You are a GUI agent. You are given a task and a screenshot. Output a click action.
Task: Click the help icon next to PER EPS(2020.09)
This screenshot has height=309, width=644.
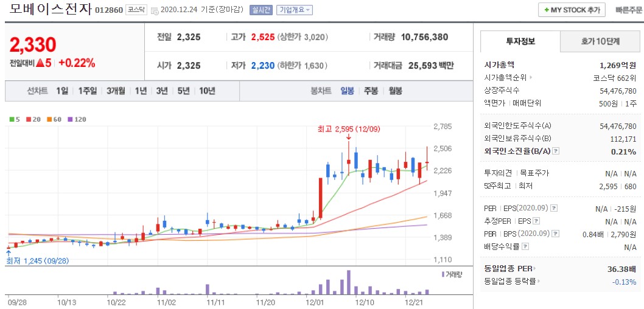click(554, 208)
